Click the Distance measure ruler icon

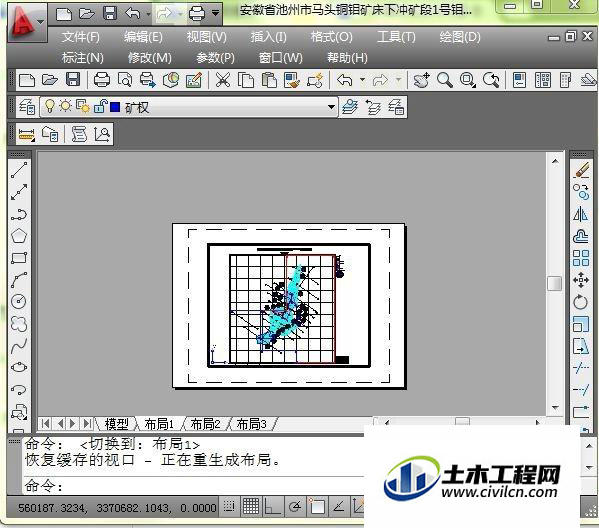[x=26, y=134]
